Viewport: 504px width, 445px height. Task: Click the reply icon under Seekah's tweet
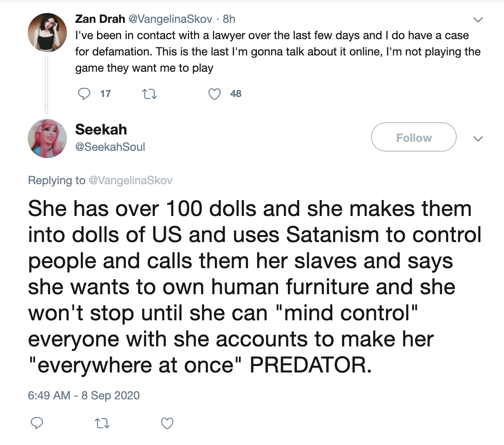click(37, 423)
